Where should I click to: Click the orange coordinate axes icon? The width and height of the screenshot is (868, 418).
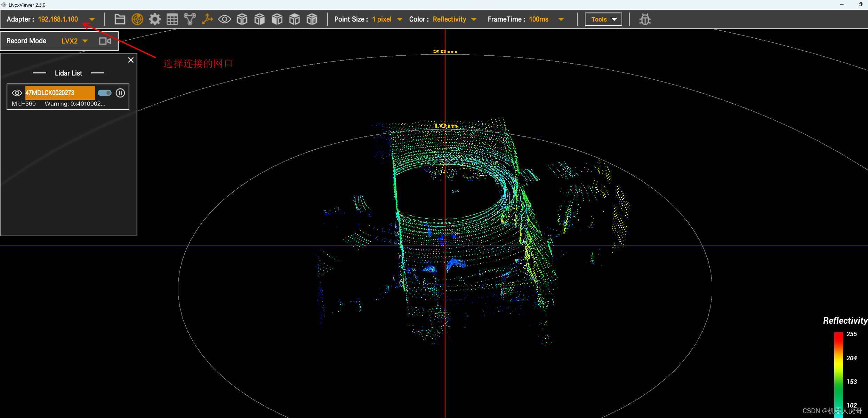(207, 19)
